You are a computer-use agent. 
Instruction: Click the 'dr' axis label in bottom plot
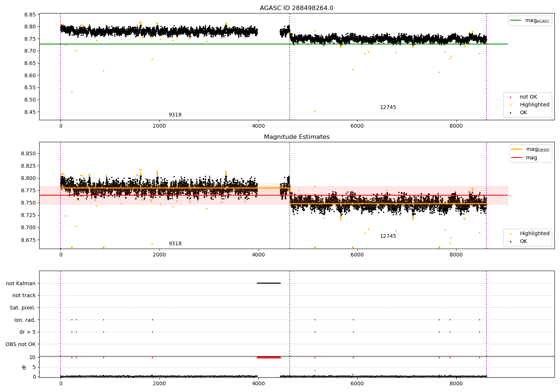(x=24, y=367)
